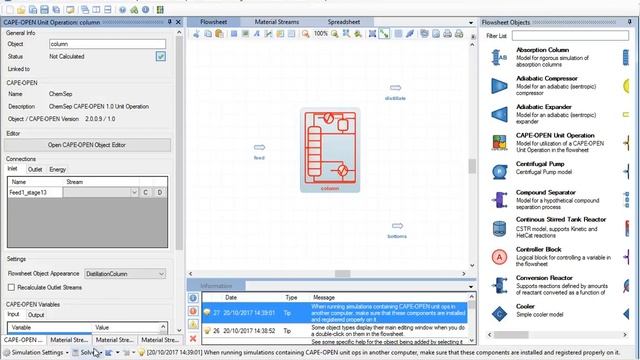640x360 pixels.
Task: Click the D button for Feed1_stage13
Action: coord(160,192)
